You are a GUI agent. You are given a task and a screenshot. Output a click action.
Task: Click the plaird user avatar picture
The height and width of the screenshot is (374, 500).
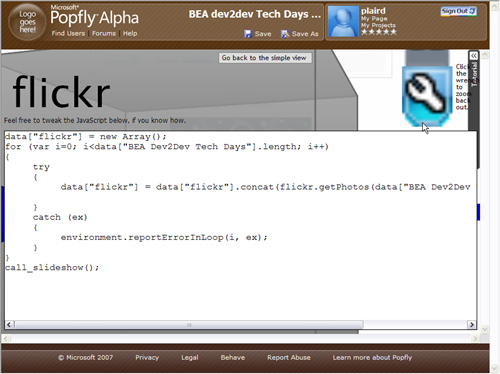pos(343,22)
